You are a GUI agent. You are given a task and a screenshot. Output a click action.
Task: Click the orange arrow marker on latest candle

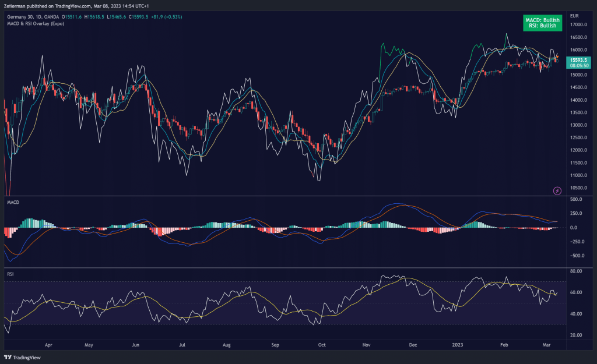(x=557, y=56)
